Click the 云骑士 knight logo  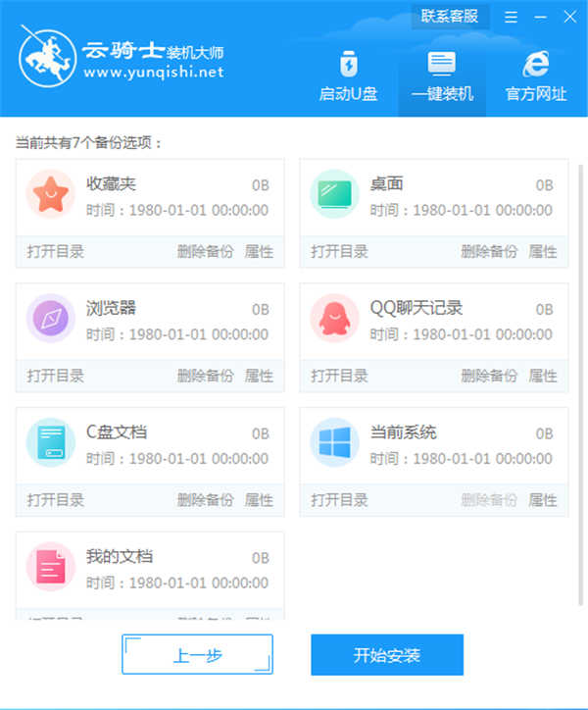pyautogui.click(x=47, y=59)
